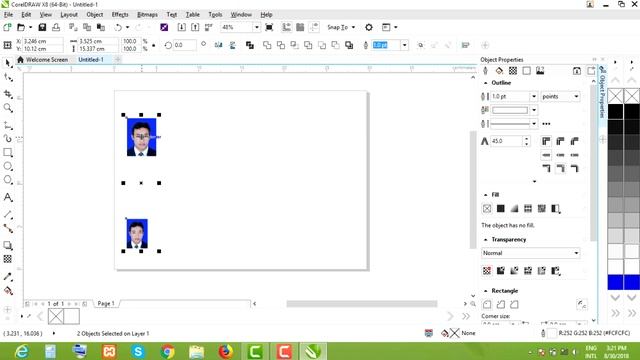640x360 pixels.
Task: Click the Weld shaping icon
Action: 267,45
